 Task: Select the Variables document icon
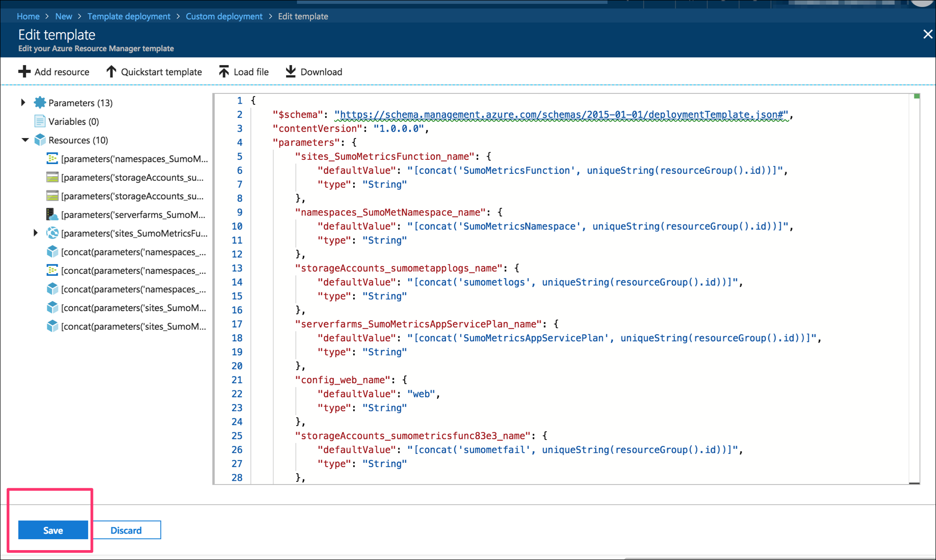click(40, 121)
